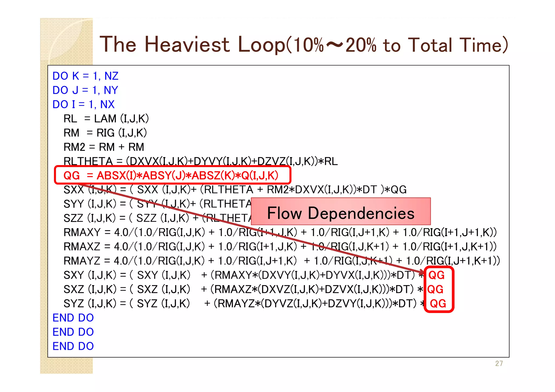Click the second END DO line

click(73, 332)
